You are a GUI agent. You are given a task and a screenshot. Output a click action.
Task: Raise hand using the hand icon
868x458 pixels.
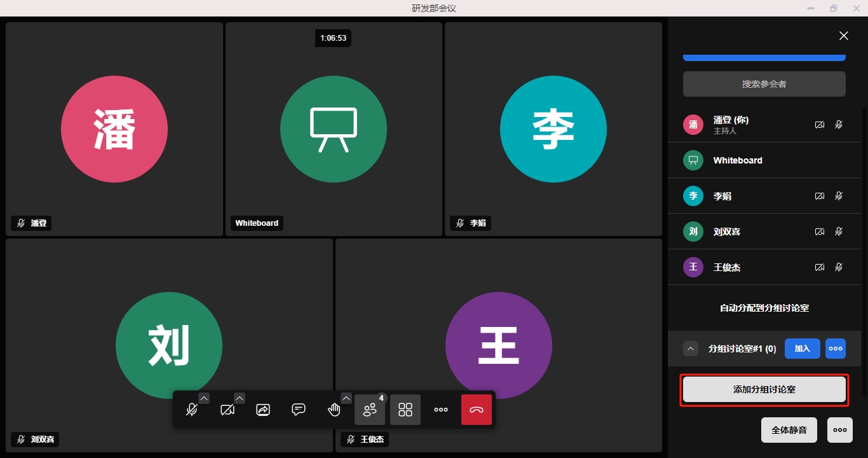pyautogui.click(x=334, y=410)
